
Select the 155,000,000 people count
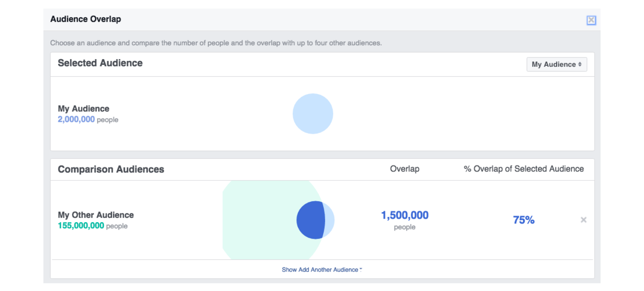(93, 226)
